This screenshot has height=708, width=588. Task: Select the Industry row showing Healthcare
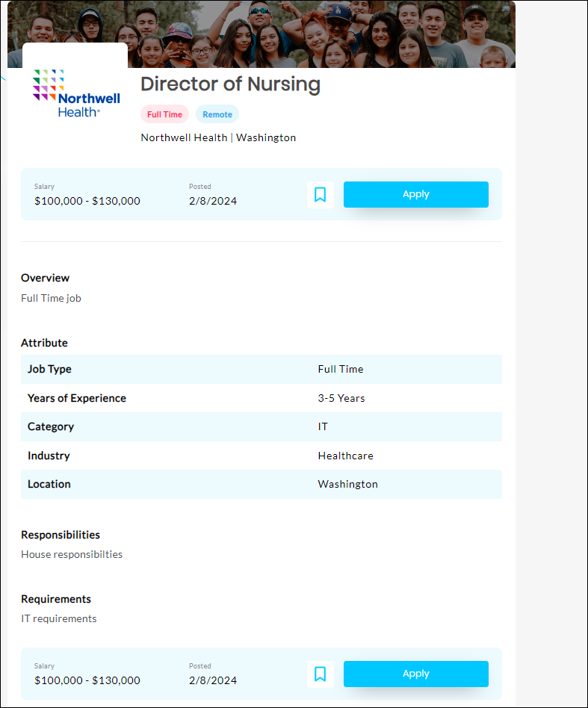(261, 456)
